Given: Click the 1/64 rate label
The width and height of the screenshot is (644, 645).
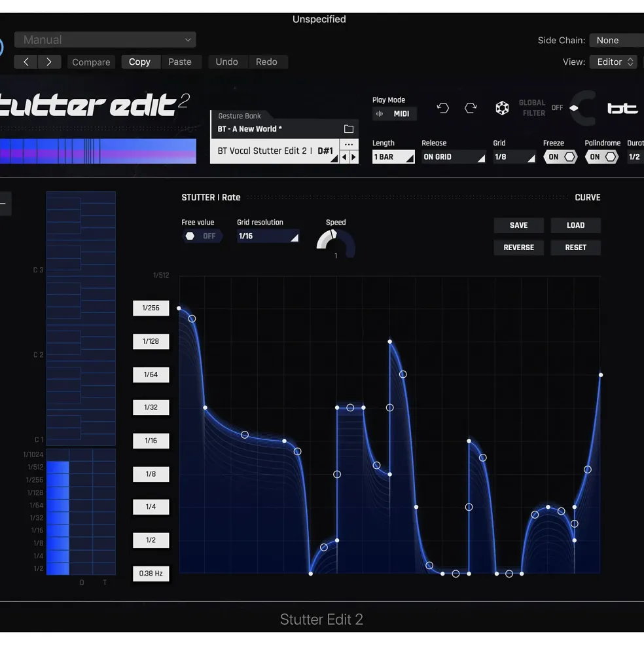Looking at the screenshot, I should (x=151, y=375).
